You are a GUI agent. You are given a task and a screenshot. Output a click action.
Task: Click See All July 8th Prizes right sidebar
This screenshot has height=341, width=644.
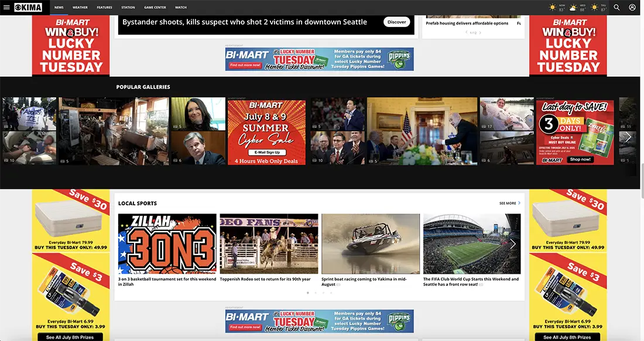[567, 337]
